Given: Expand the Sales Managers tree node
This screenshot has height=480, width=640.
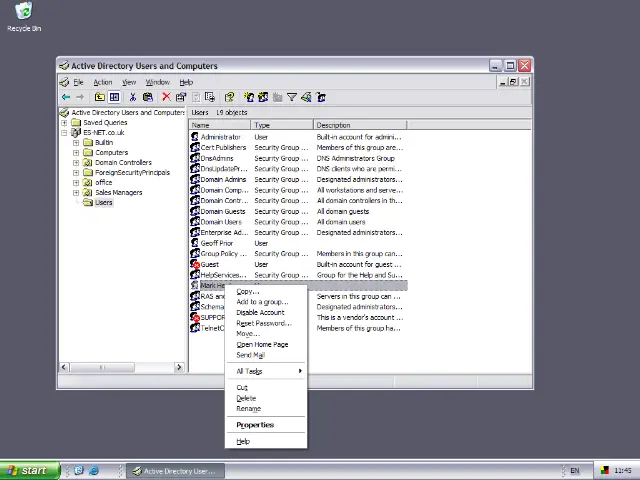Looking at the screenshot, I should point(76,193).
